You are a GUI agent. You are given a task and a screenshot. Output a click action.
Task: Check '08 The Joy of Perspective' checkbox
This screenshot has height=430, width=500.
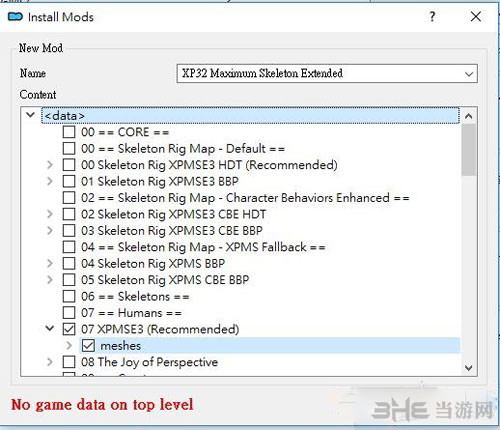pyautogui.click(x=69, y=362)
